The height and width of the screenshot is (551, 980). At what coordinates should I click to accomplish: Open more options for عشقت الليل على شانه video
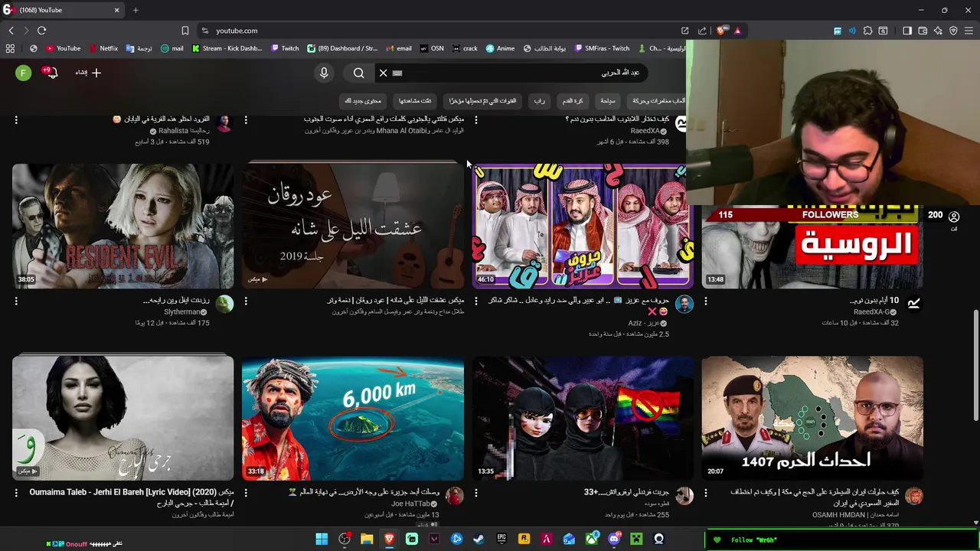[x=246, y=302]
